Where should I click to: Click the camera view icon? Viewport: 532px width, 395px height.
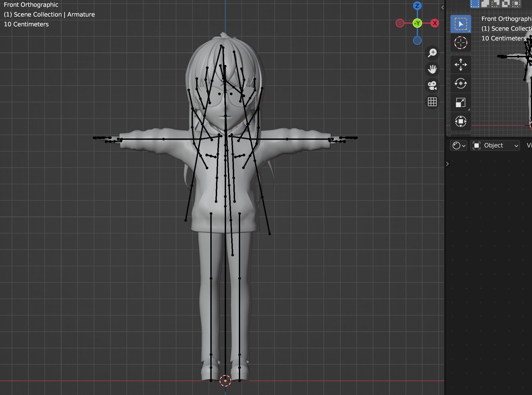[x=432, y=86]
